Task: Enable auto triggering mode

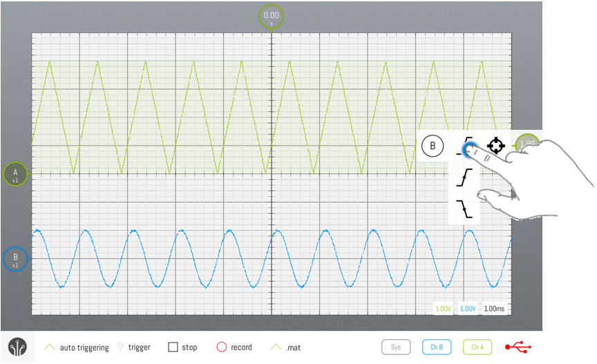Action: tap(77, 347)
